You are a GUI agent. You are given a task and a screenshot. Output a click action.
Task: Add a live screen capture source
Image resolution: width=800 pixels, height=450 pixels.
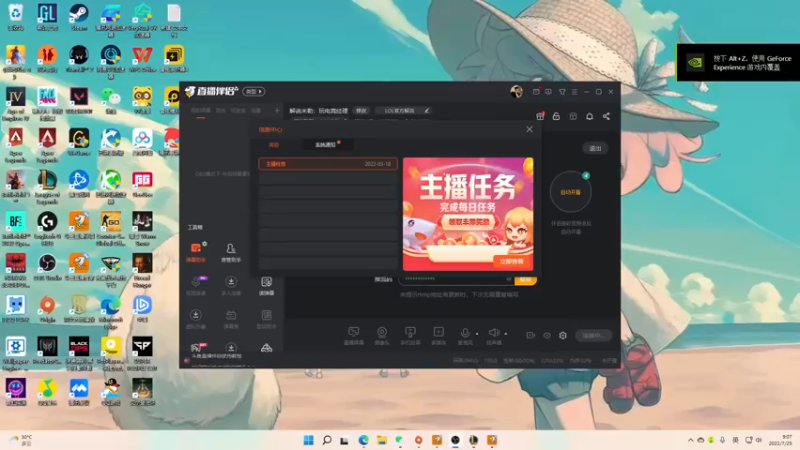coord(354,336)
